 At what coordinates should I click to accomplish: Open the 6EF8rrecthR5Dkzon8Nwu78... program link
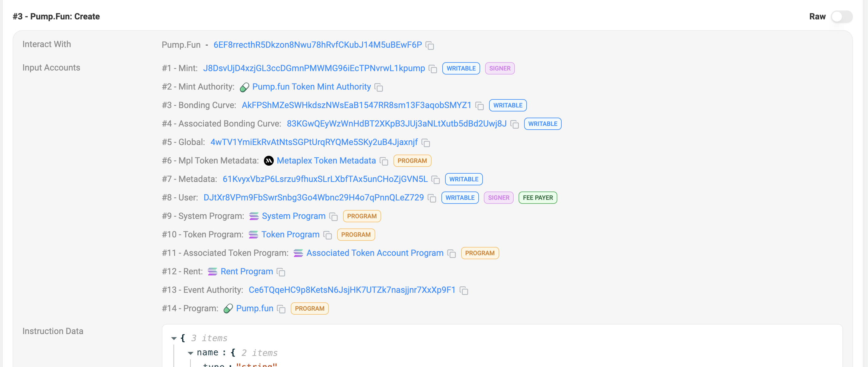pos(317,45)
